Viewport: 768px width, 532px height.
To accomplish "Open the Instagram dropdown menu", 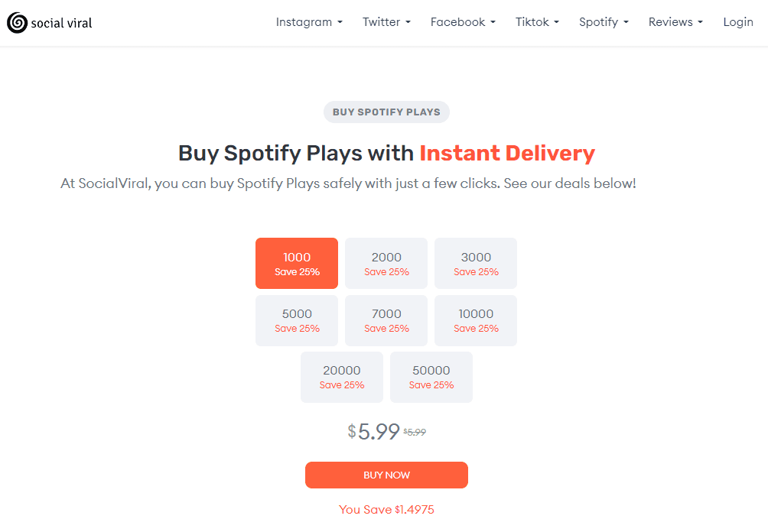I will 309,22.
